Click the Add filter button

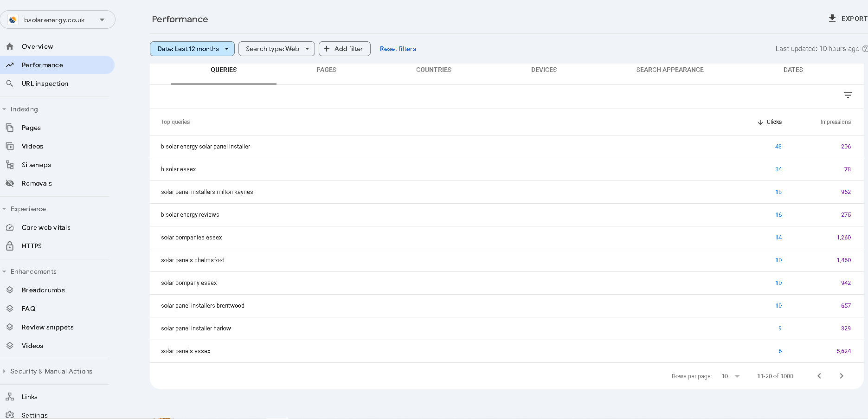[x=344, y=49]
